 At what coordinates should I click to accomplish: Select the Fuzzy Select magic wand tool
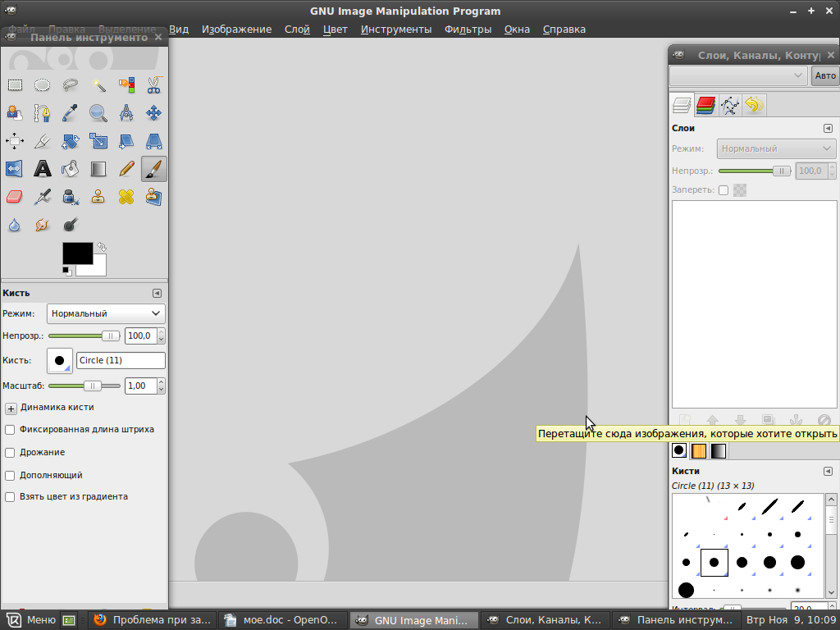pyautogui.click(x=98, y=85)
